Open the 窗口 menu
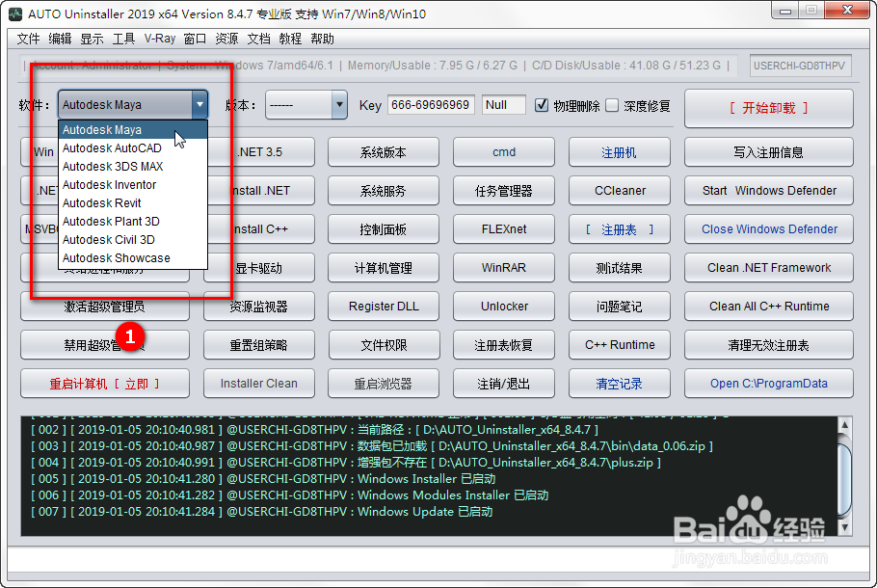 pyautogui.click(x=195, y=39)
